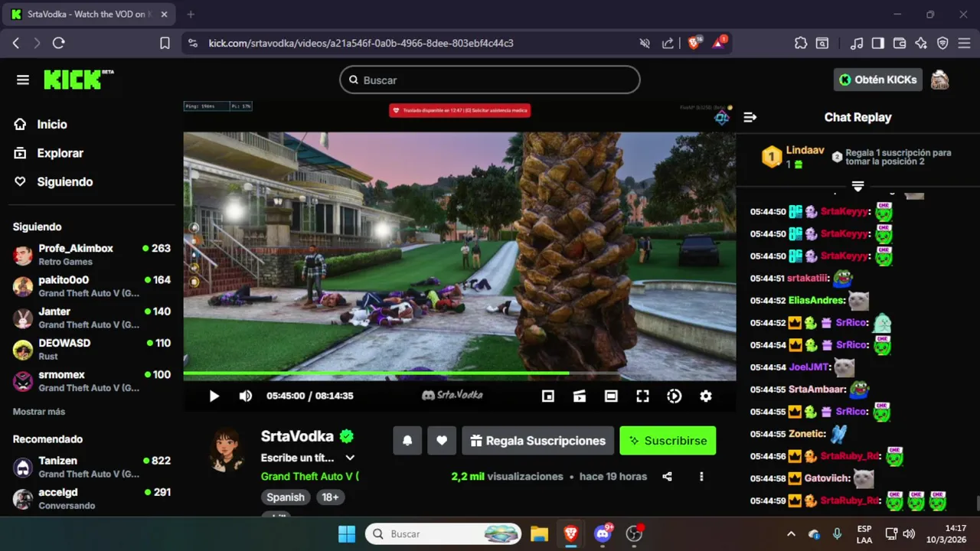Open Janter channel
The image size is (980, 551).
click(x=92, y=318)
